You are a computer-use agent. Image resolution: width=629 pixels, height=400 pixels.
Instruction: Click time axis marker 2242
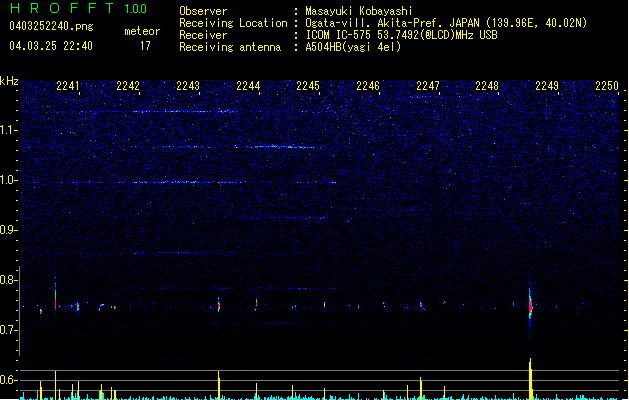click(x=128, y=85)
